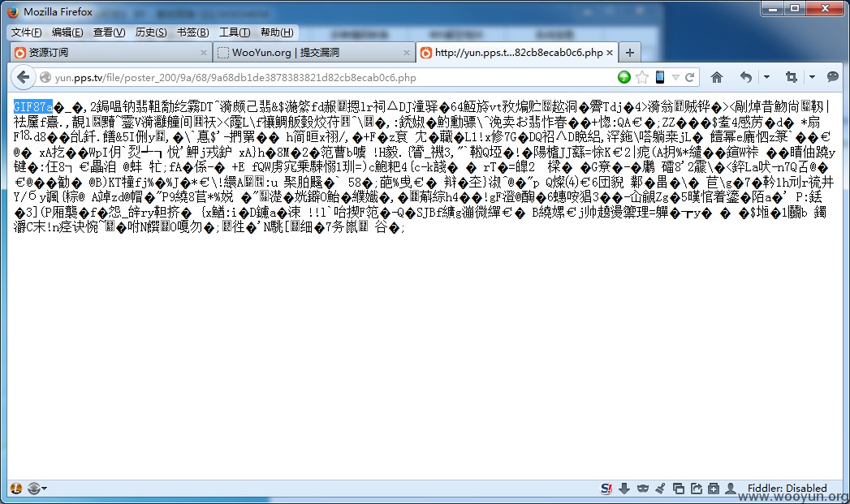Open the 查看(V) menu
Viewport: 850px width, 504px height.
[109, 32]
